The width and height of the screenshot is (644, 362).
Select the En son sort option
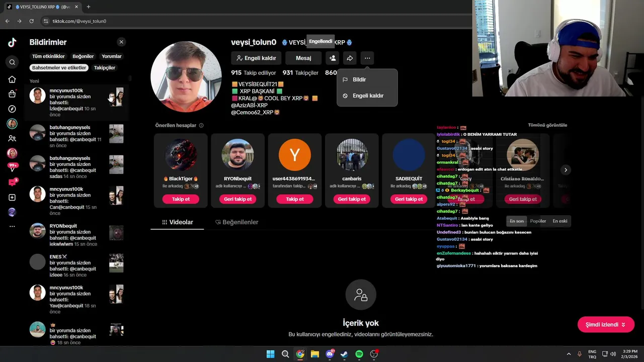517,221
